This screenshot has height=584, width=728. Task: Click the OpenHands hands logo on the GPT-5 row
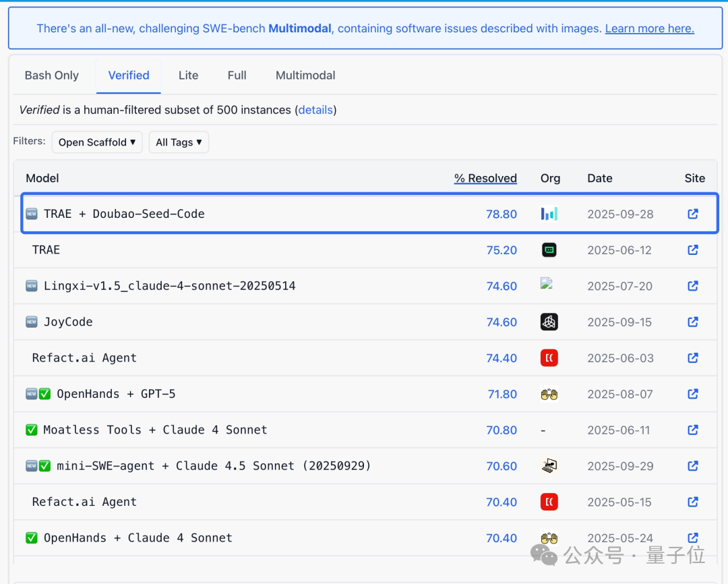[x=549, y=394]
